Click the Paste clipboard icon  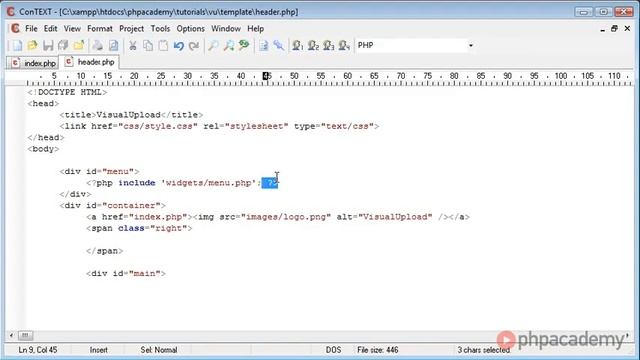[163, 45]
